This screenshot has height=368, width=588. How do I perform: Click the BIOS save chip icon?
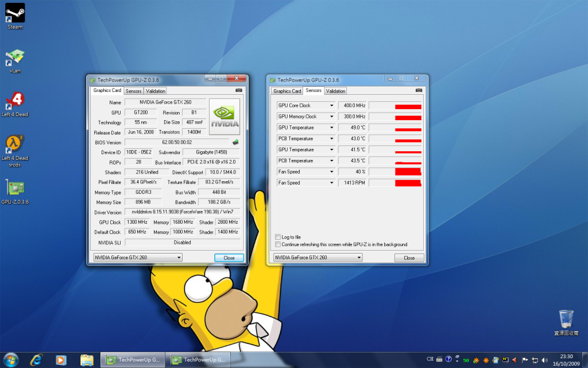(x=235, y=142)
